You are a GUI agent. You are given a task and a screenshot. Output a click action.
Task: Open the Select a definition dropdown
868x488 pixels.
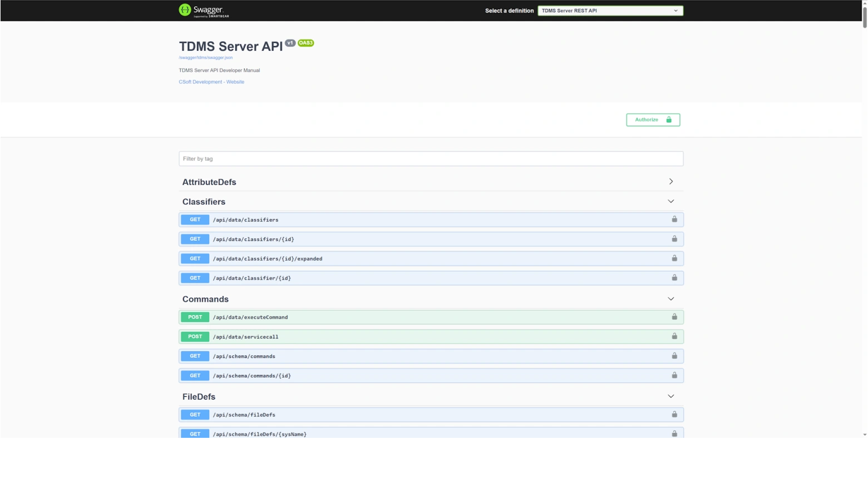610,11
